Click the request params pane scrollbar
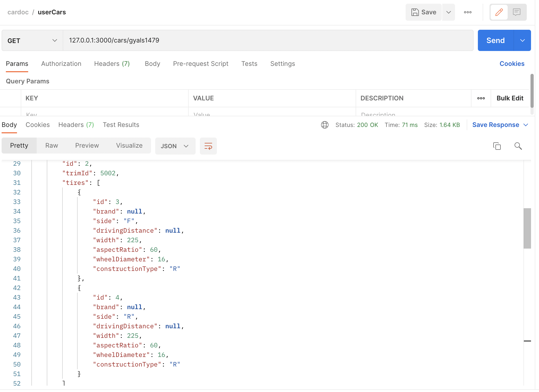 [532, 91]
